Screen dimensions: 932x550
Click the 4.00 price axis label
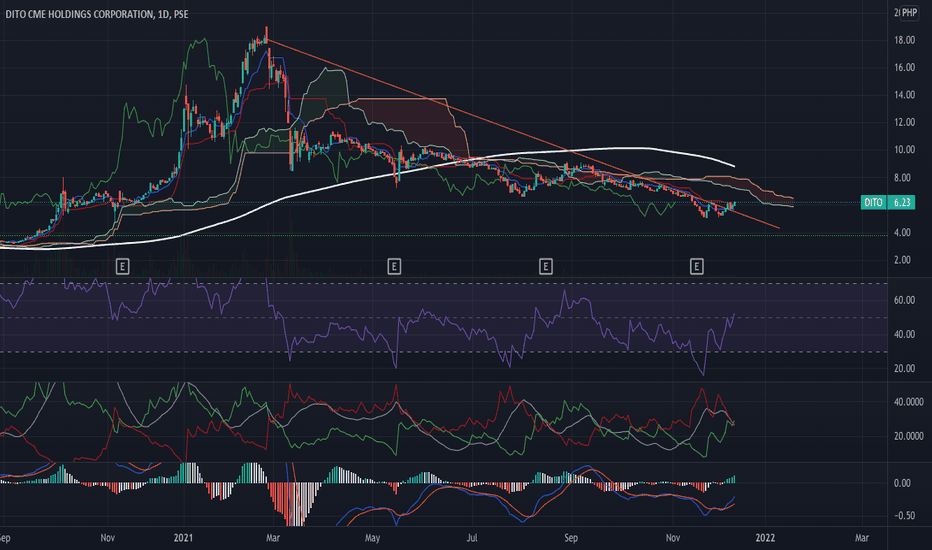coord(902,232)
